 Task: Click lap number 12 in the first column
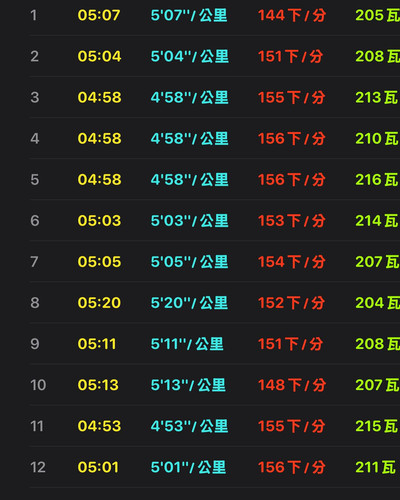38,467
